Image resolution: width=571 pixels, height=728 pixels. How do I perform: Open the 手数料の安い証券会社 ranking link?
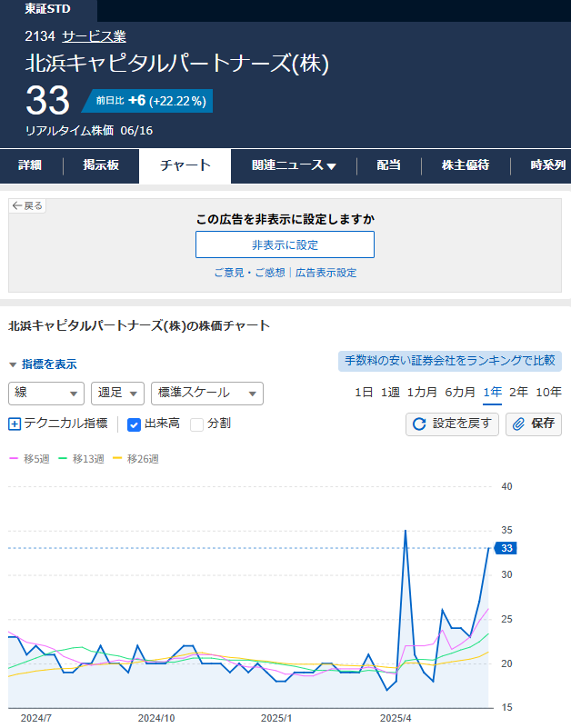click(450, 361)
